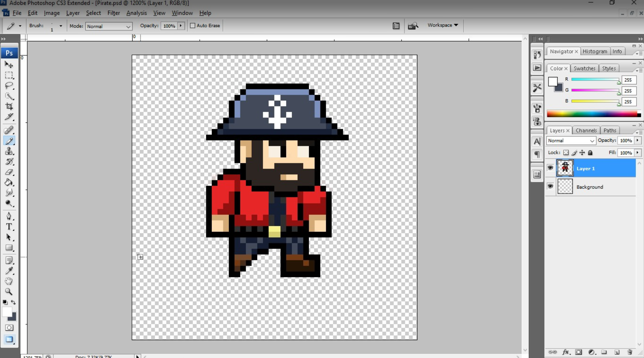This screenshot has width=644, height=358.
Task: Select the Rectangular Marquee tool
Action: click(x=9, y=75)
